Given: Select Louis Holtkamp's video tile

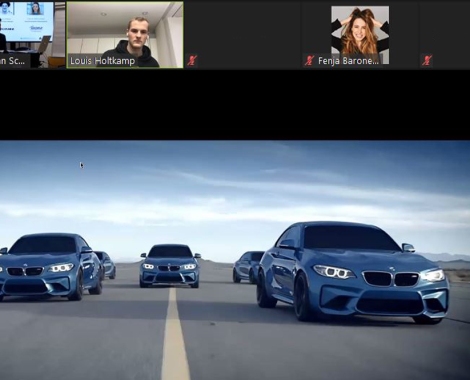Looking at the screenshot, I should point(125,35).
